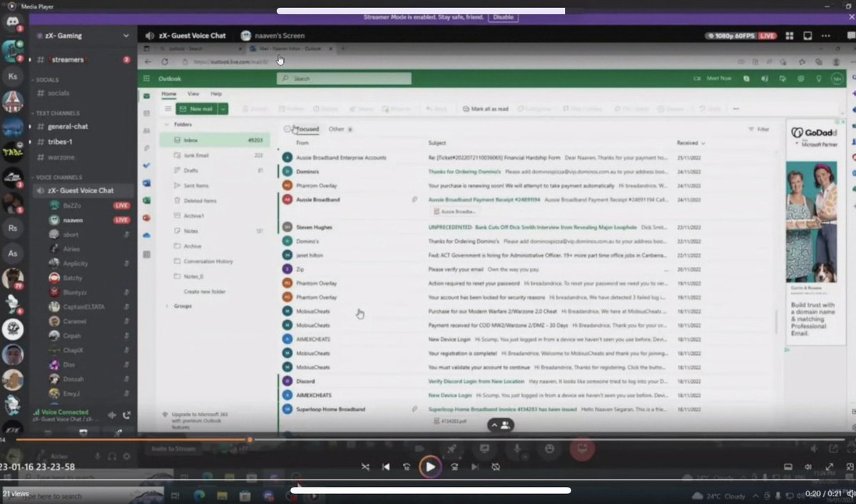Click media player previous track button
The image size is (856, 504).
(386, 467)
